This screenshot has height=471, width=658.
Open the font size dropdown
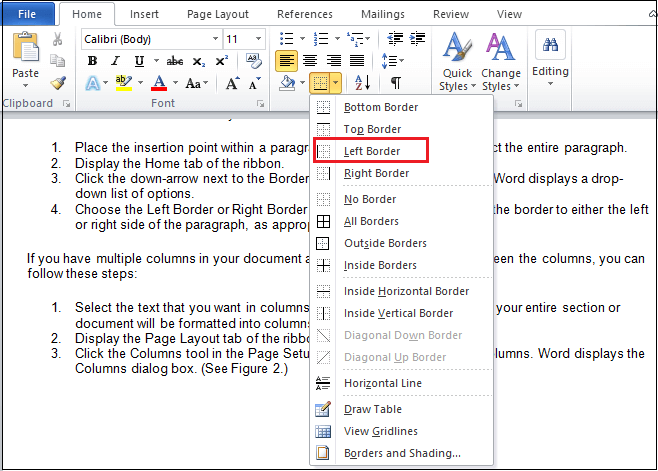coord(258,39)
